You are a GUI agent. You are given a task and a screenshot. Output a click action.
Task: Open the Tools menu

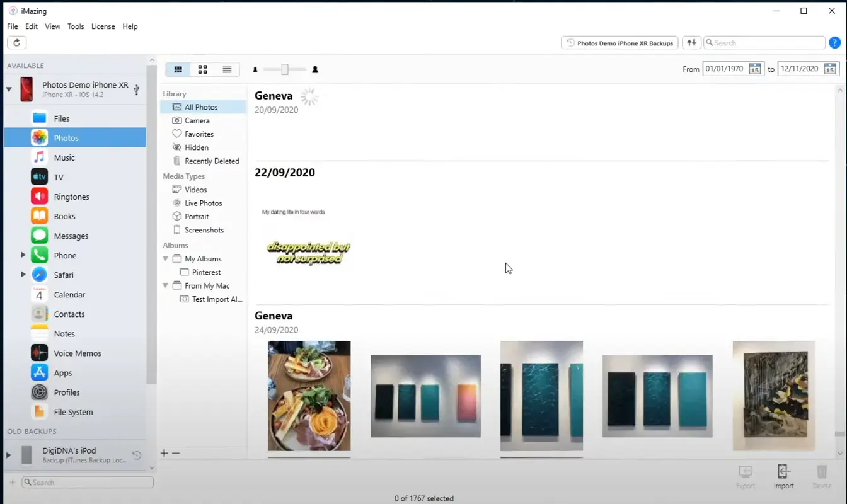click(76, 26)
